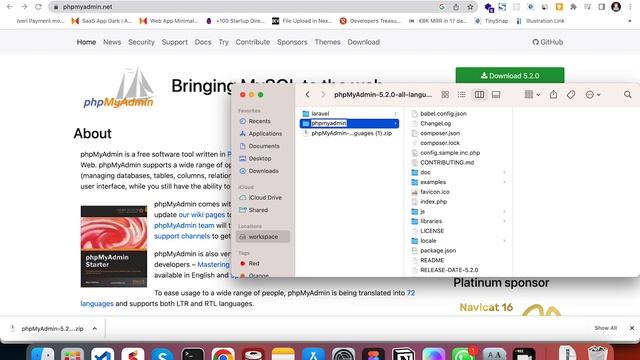This screenshot has width=640, height=360.
Task: Open Finder's more actions ellipsis dropdown
Action: point(593,95)
